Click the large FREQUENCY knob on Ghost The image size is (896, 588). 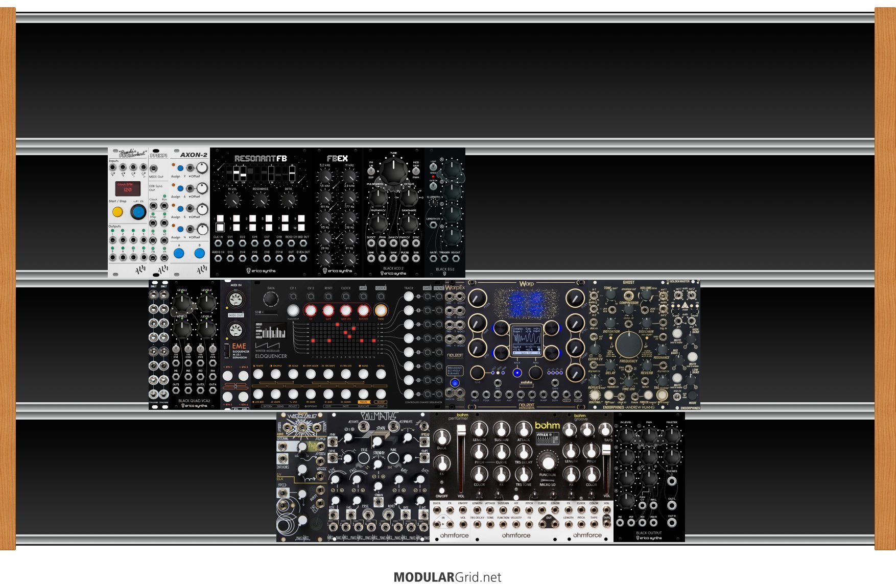click(x=629, y=345)
